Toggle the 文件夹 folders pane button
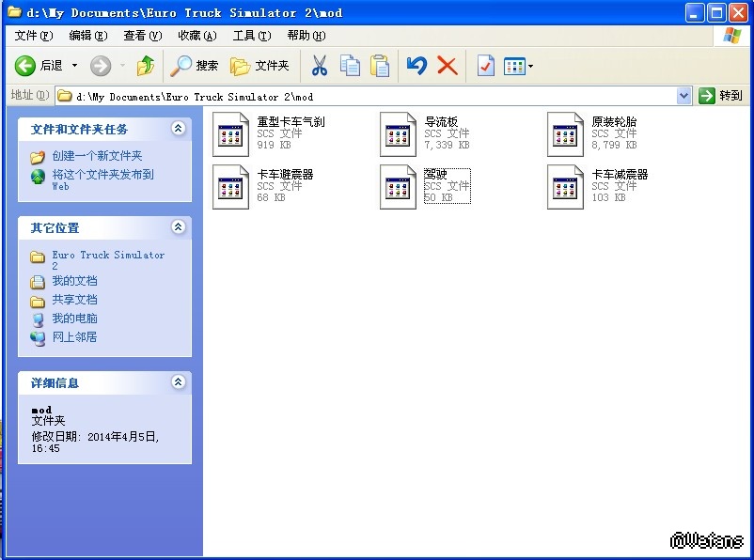The image size is (754, 560). (x=260, y=66)
